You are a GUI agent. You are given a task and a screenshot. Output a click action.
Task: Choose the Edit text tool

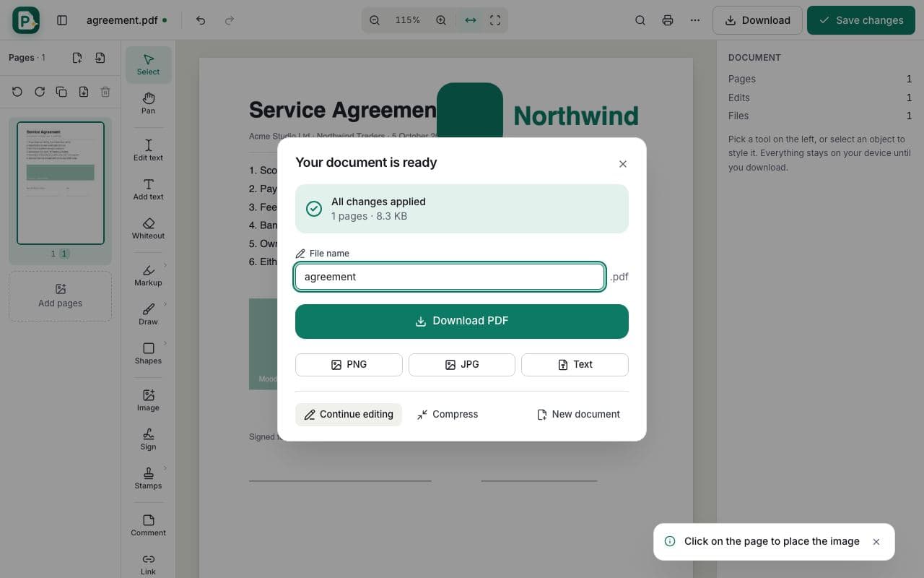click(x=148, y=150)
